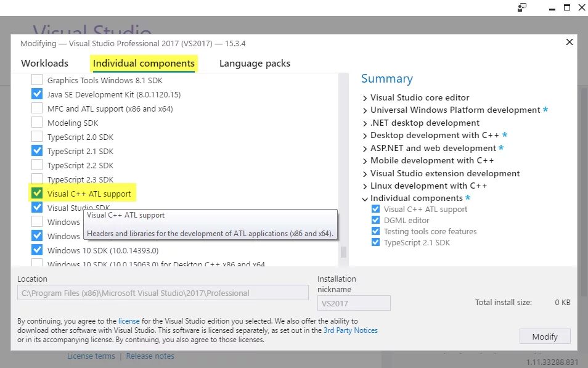Expand Universal Windows Platform development summary
Screen dimensions: 588x368
[x=365, y=111]
